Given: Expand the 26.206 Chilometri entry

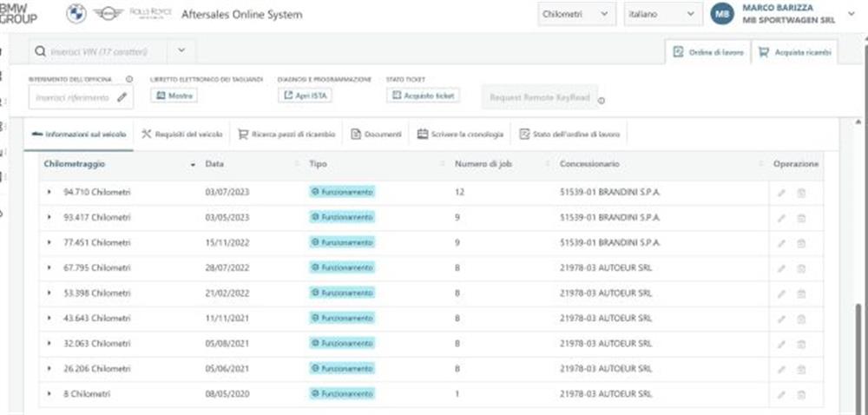Looking at the screenshot, I should point(49,368).
